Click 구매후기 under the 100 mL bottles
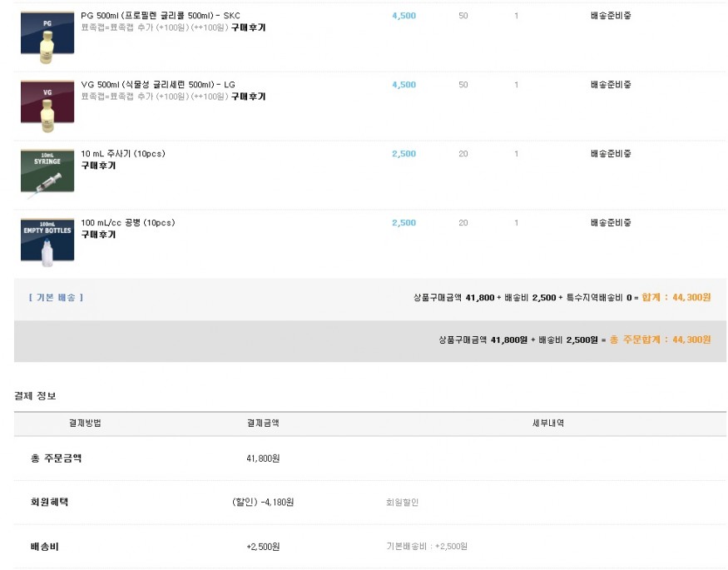 coord(98,235)
